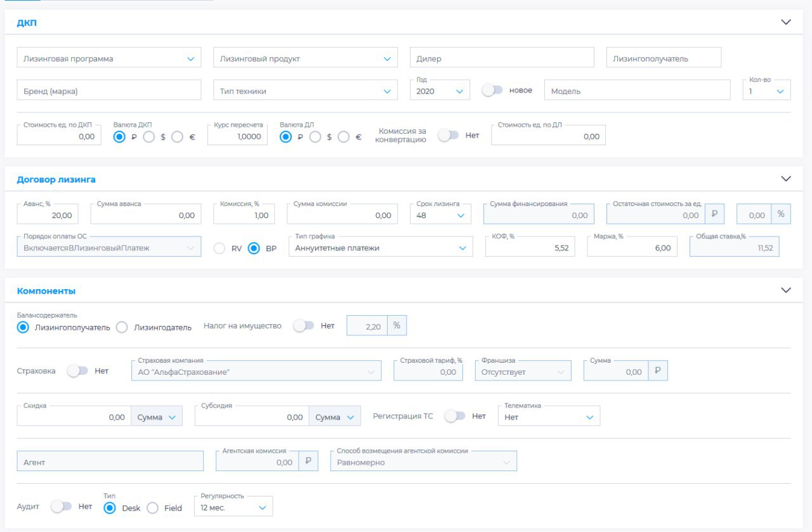Viewport: 812px width, 532px height.
Task: Toggle the новое switch
Action: pos(492,90)
